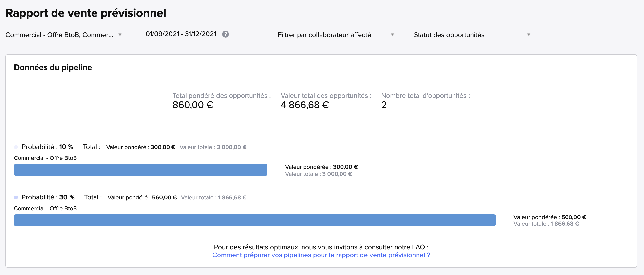Click the 10 % probability blue bar
The width and height of the screenshot is (644, 275).
pyautogui.click(x=140, y=170)
